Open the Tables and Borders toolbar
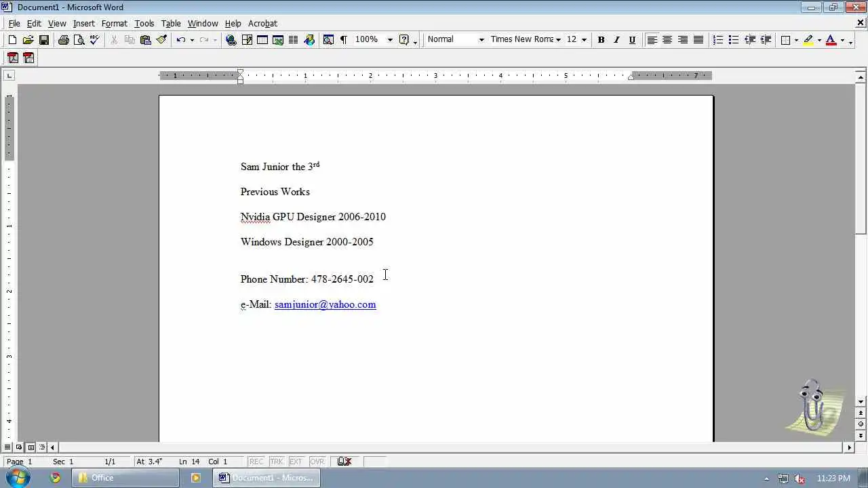The height and width of the screenshot is (488, 868). (247, 40)
